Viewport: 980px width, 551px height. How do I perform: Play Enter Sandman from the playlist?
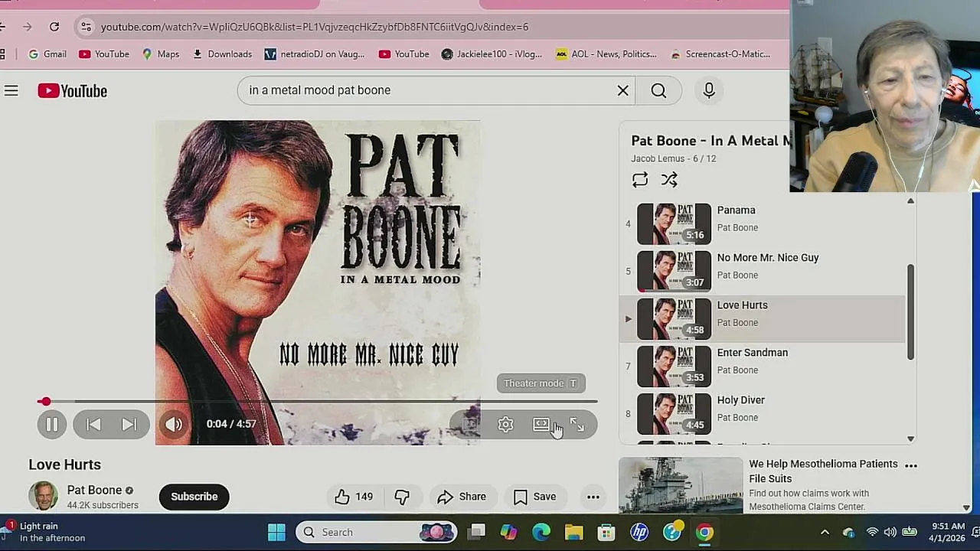763,366
